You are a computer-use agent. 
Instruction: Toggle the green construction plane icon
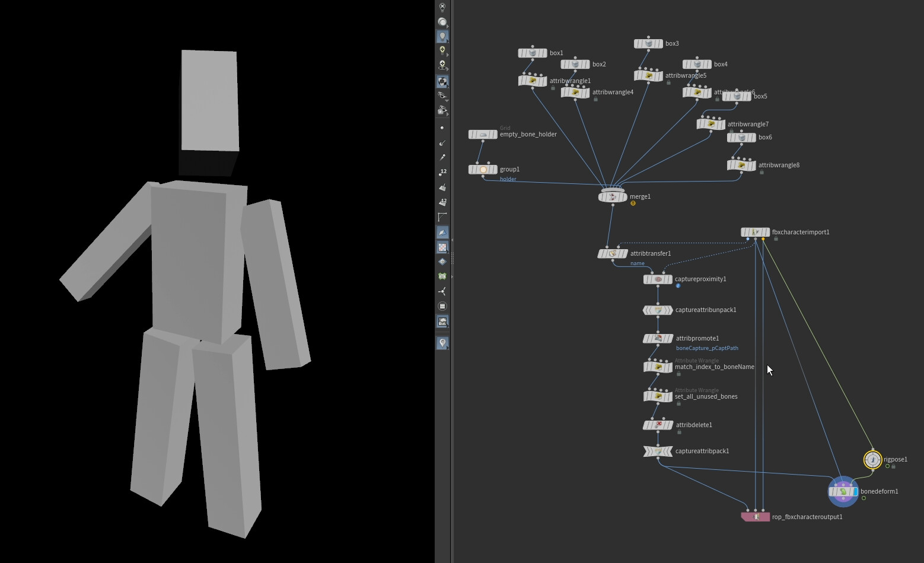pyautogui.click(x=442, y=276)
